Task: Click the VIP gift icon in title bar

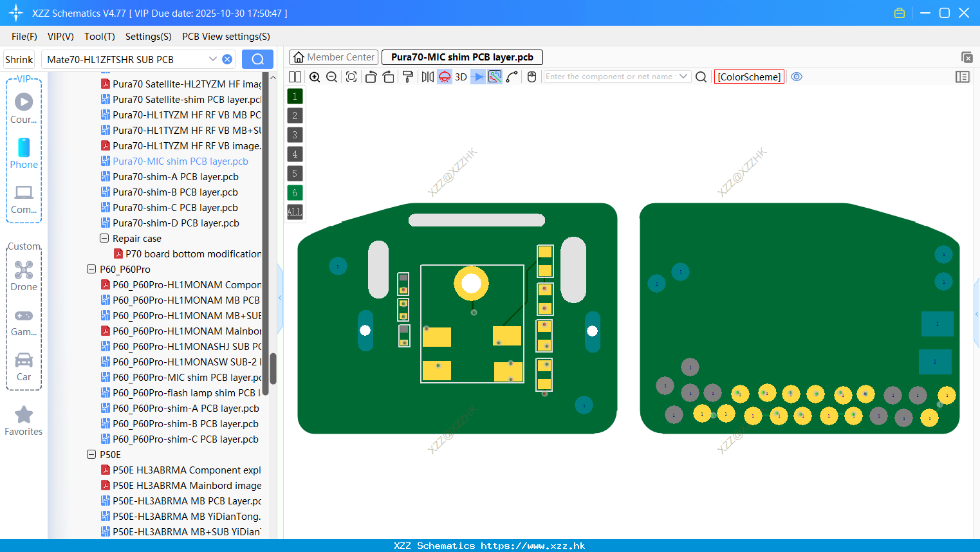Action: [900, 13]
